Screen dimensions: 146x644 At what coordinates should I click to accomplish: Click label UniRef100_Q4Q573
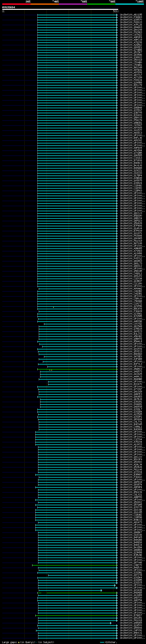pyautogui.click(x=131, y=372)
